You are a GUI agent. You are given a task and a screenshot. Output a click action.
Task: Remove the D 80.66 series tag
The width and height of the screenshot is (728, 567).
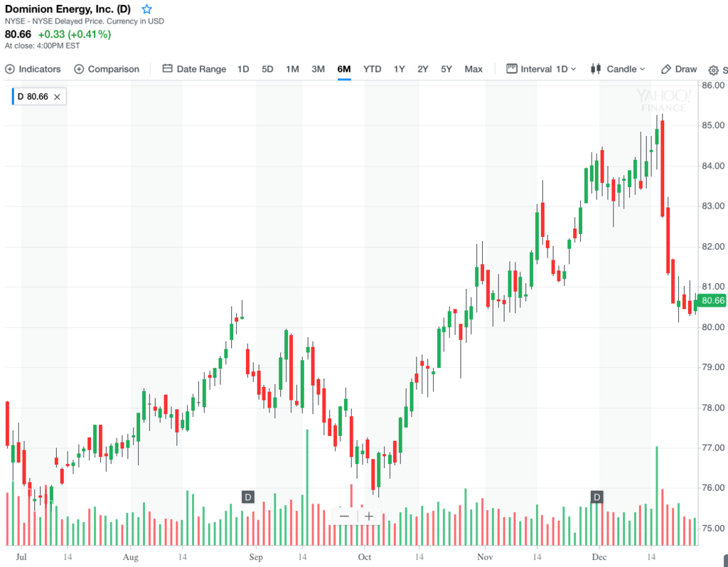tap(57, 97)
